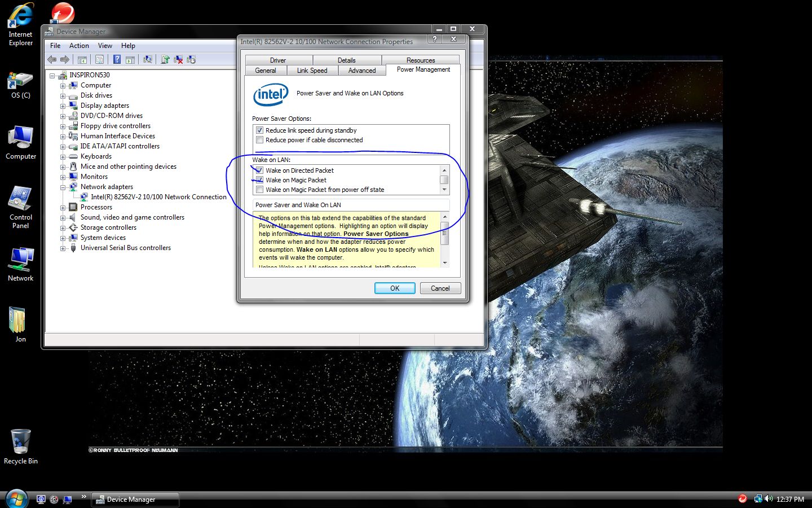Viewport: 812px width, 508px height.
Task: Click the dialog title bar help (?) button
Action: pos(434,39)
